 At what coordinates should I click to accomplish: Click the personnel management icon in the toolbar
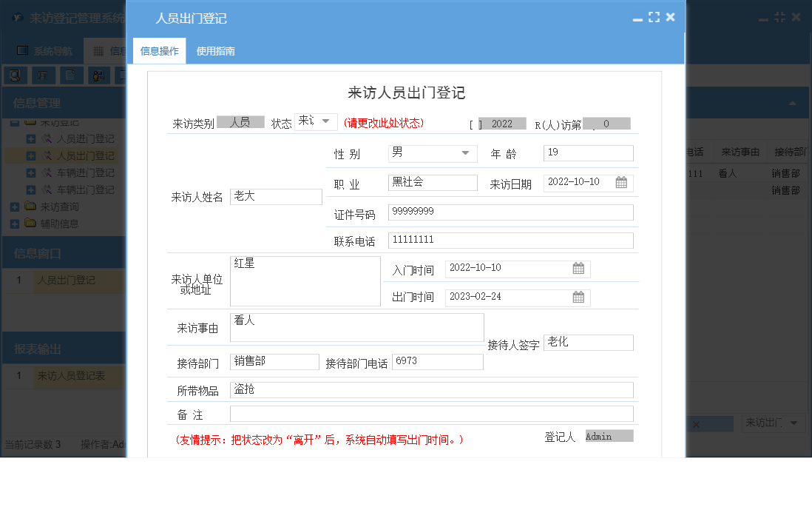coord(98,75)
